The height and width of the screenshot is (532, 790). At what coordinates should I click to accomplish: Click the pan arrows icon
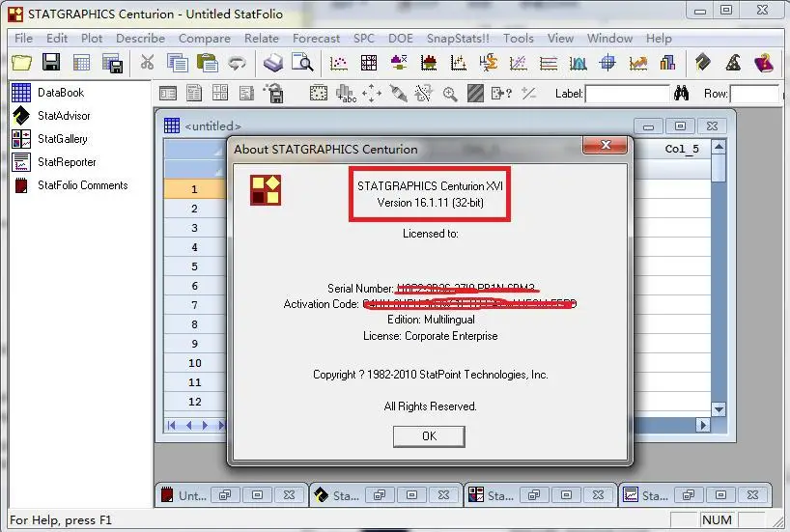(x=371, y=94)
